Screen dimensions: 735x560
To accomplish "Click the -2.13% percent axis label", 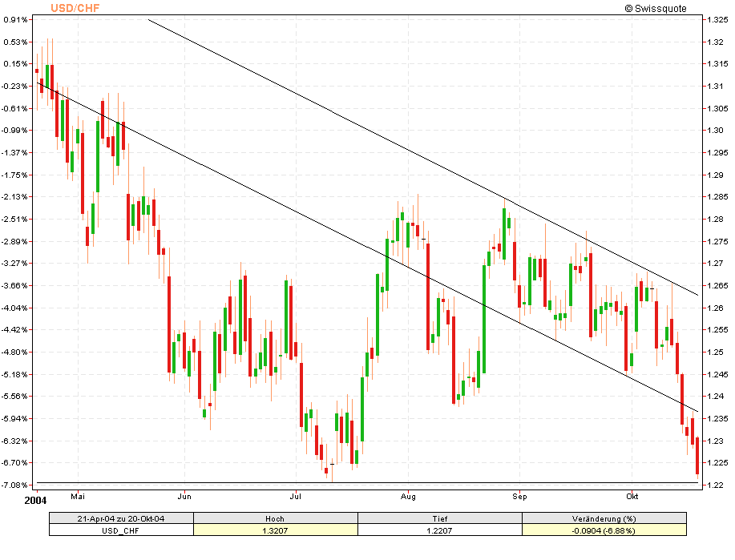I will (x=14, y=197).
